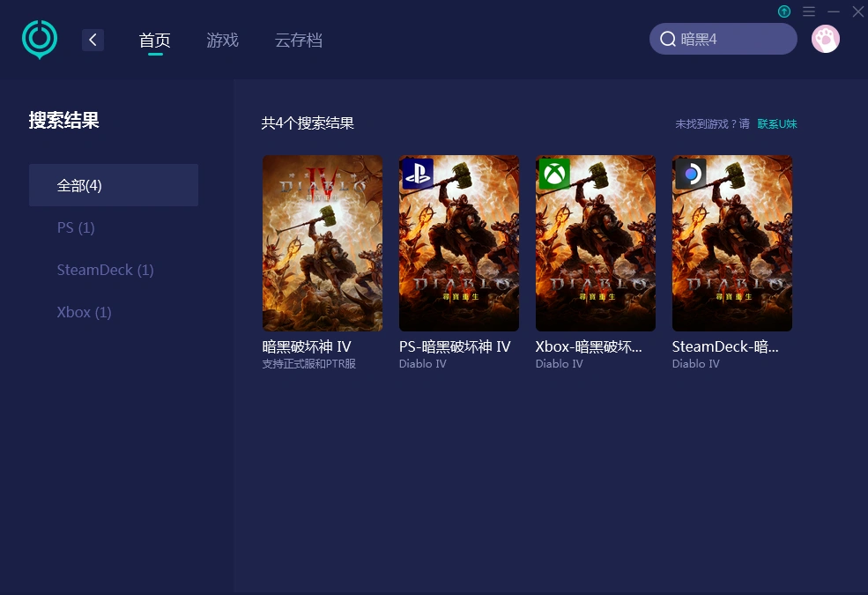Open the user avatar profile
The width and height of the screenshot is (868, 595).
pos(826,40)
